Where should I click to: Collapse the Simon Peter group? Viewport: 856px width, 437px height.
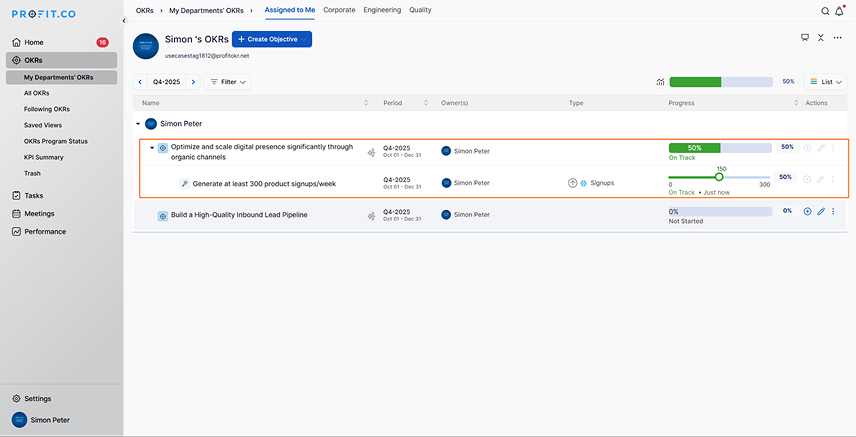coord(138,124)
